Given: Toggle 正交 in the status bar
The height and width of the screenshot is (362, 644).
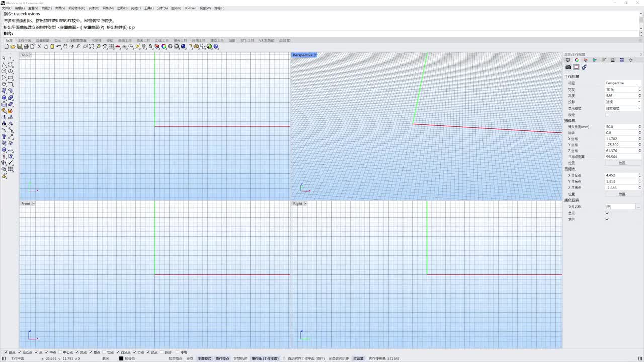Looking at the screenshot, I should coord(190,359).
